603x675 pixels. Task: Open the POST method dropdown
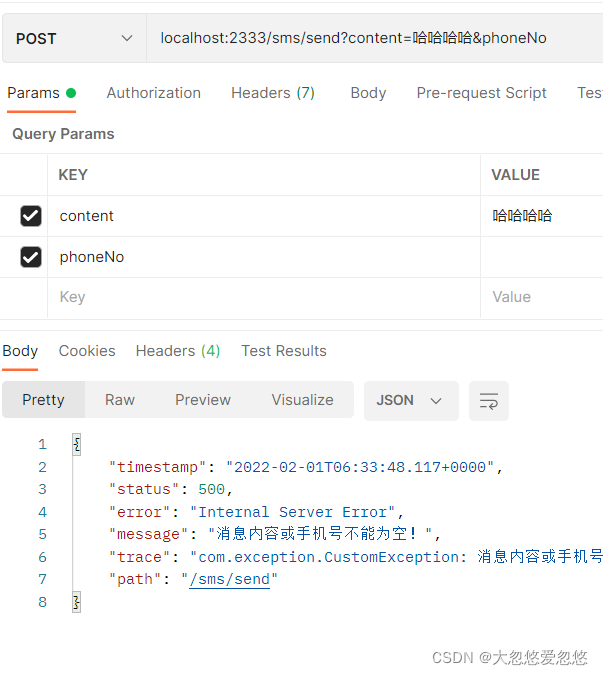coord(74,38)
